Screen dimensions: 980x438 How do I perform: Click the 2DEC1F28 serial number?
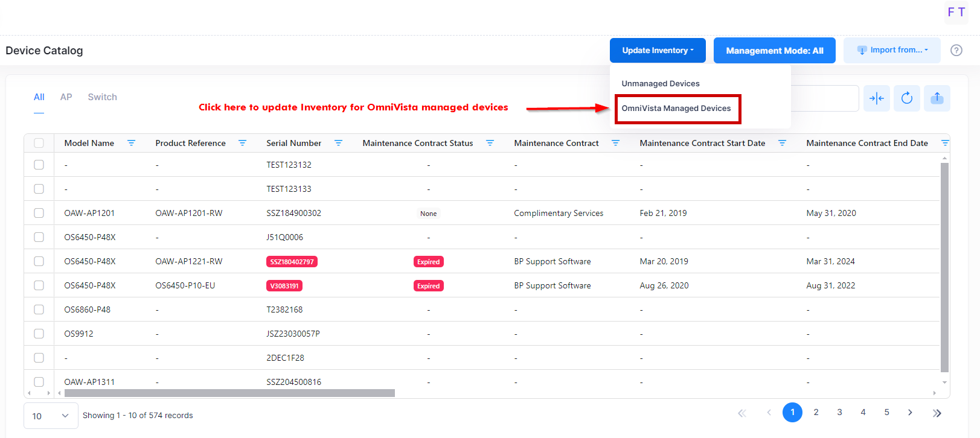coord(286,358)
